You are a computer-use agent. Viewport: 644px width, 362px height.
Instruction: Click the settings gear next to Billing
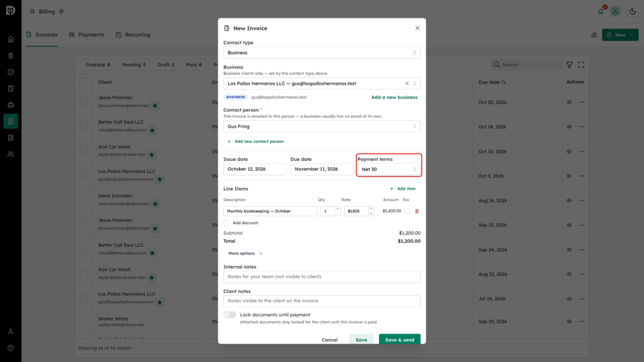point(62,11)
